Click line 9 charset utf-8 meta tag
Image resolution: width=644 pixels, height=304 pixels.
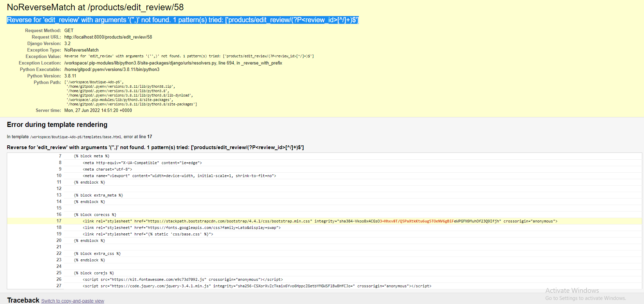(x=107, y=169)
